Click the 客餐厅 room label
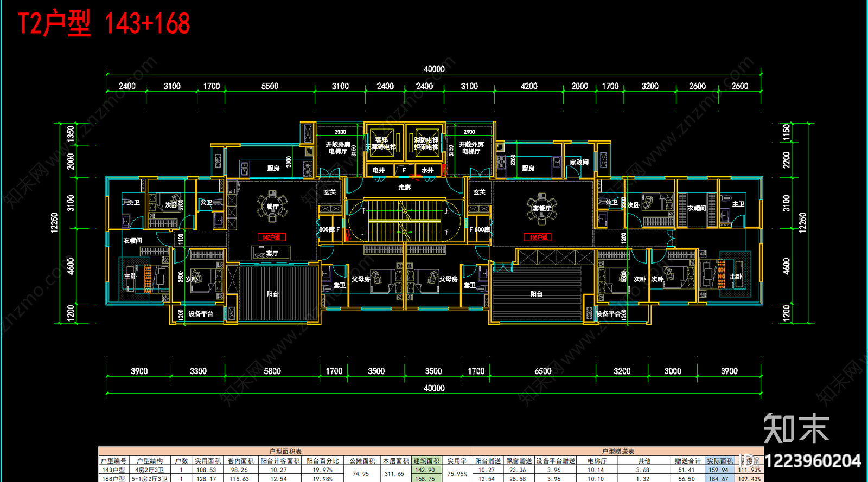The height and width of the screenshot is (482, 868). [541, 208]
